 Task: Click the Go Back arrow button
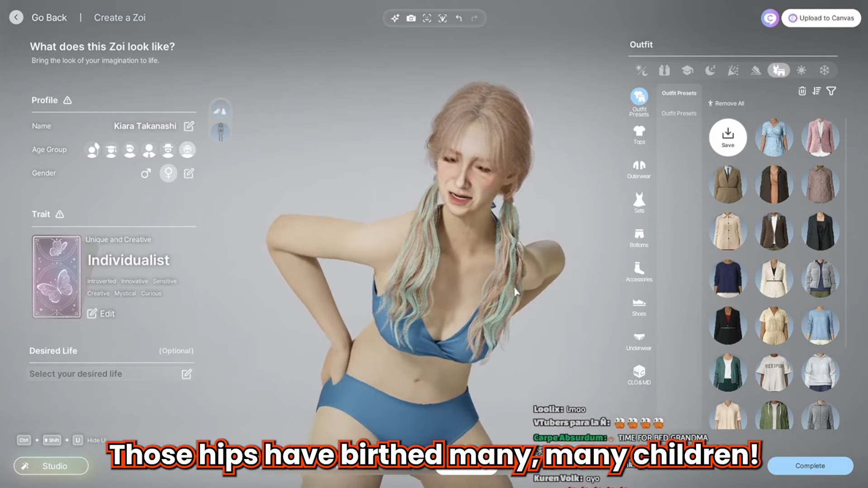[16, 18]
